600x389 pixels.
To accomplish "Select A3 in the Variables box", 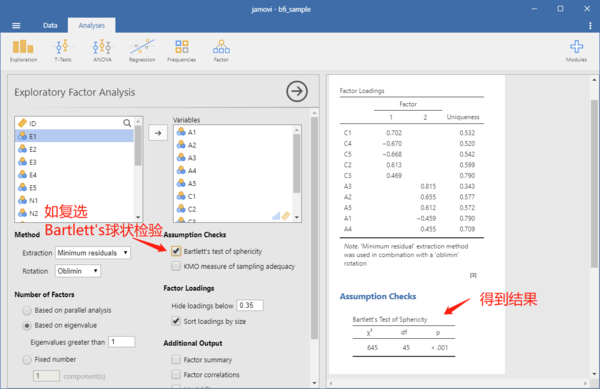I will coord(233,158).
